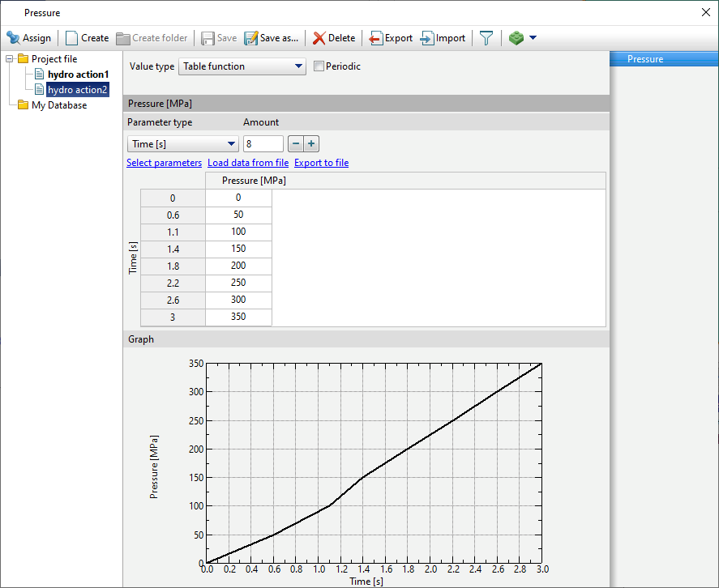Click the Amount input field
The width and height of the screenshot is (719, 588).
coord(263,143)
